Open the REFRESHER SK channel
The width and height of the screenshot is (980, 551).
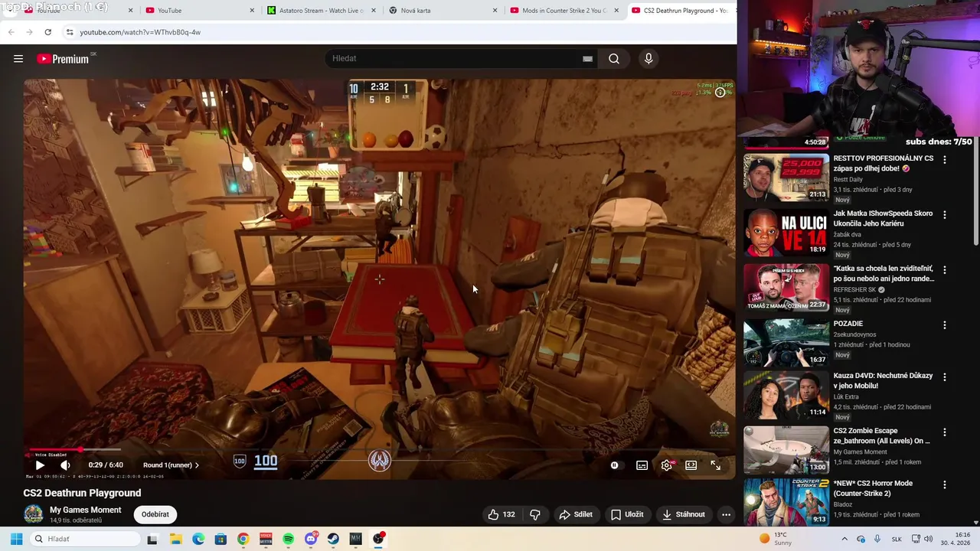pyautogui.click(x=854, y=290)
